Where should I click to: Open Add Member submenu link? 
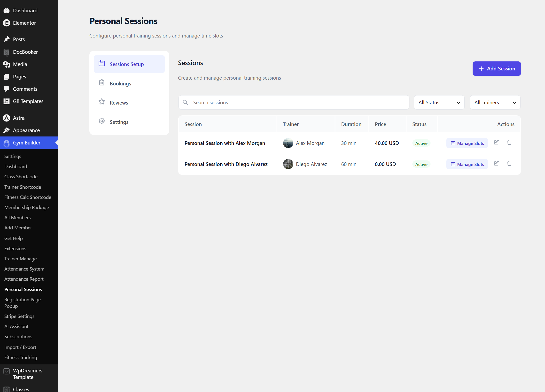tap(18, 228)
